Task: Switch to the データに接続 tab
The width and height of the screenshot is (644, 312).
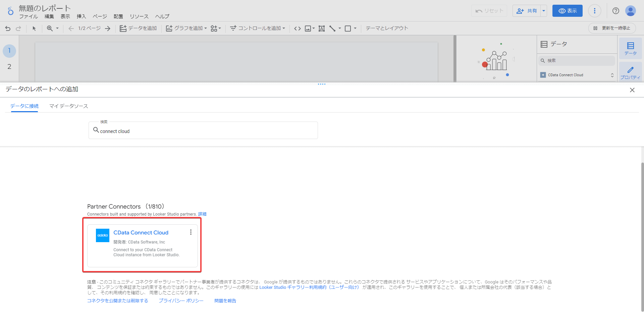Action: (24, 106)
